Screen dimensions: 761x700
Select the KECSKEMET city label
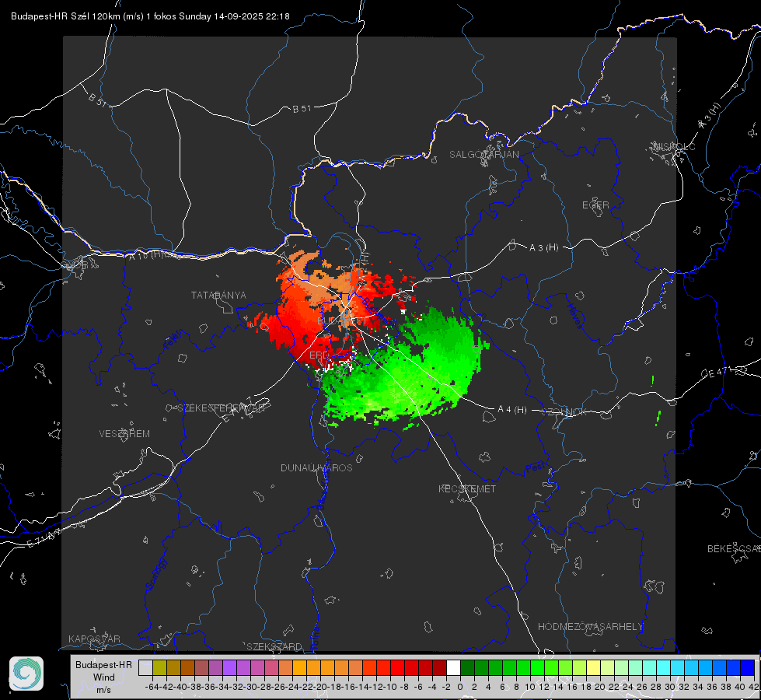pos(467,489)
